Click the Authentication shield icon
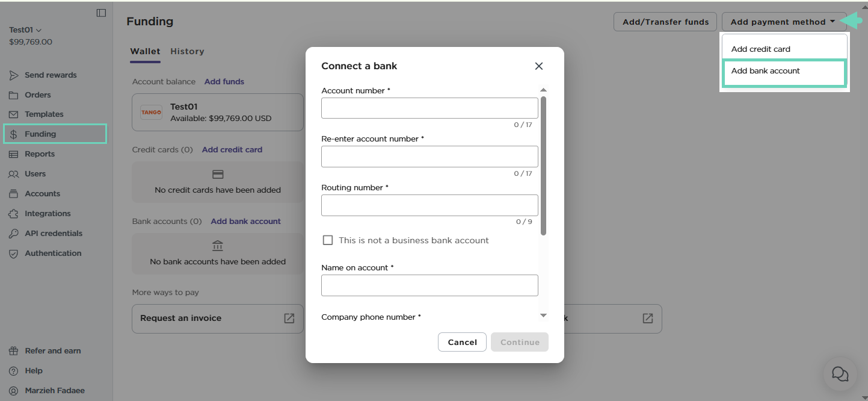Viewport: 868px width, 401px height. tap(13, 253)
